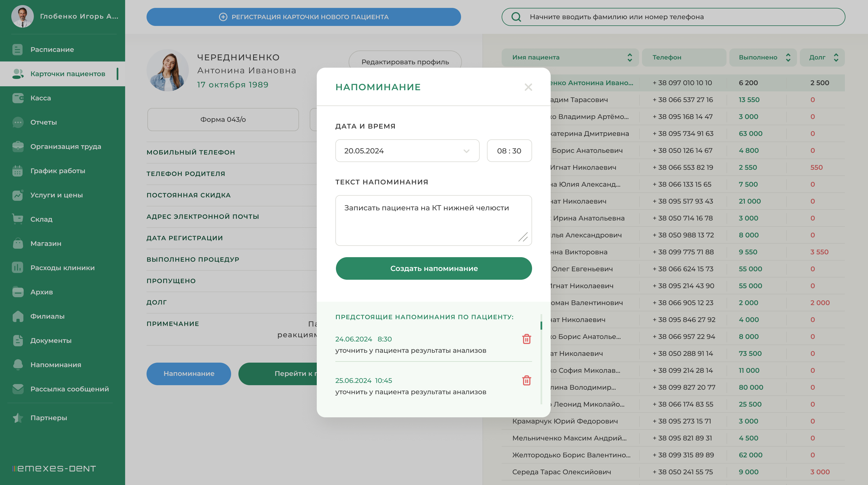This screenshot has height=485, width=868.
Task: Click the doctor avatar in sidebar
Action: point(23,16)
